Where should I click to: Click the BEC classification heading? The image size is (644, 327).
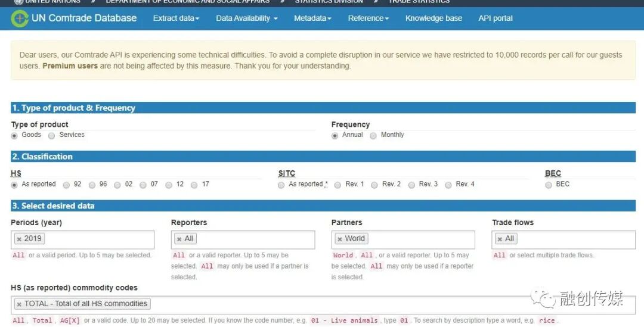tap(553, 173)
